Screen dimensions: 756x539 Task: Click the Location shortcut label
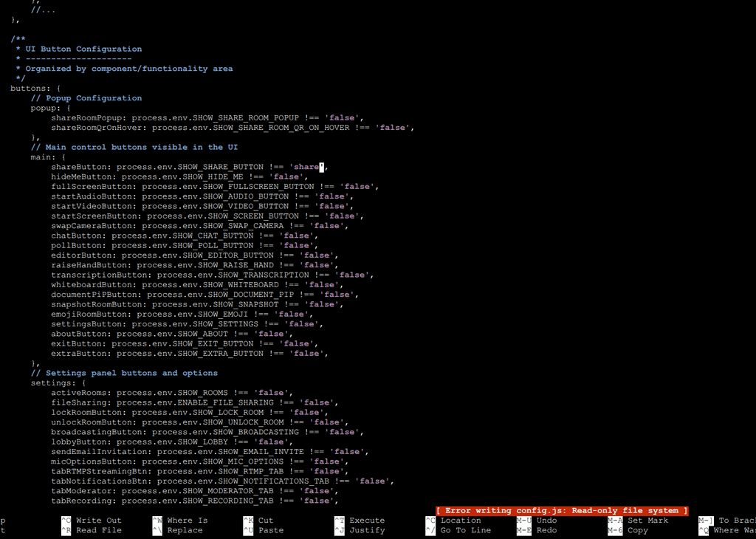pyautogui.click(x=461, y=521)
